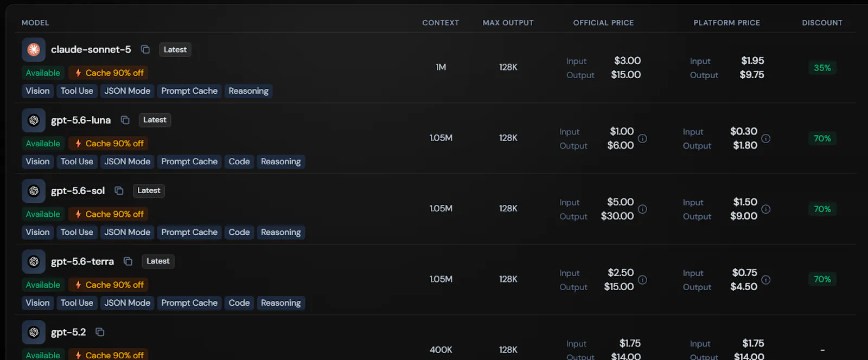Open official price info for gpt-5.6-luna
This screenshot has width=868, height=360.
642,138
